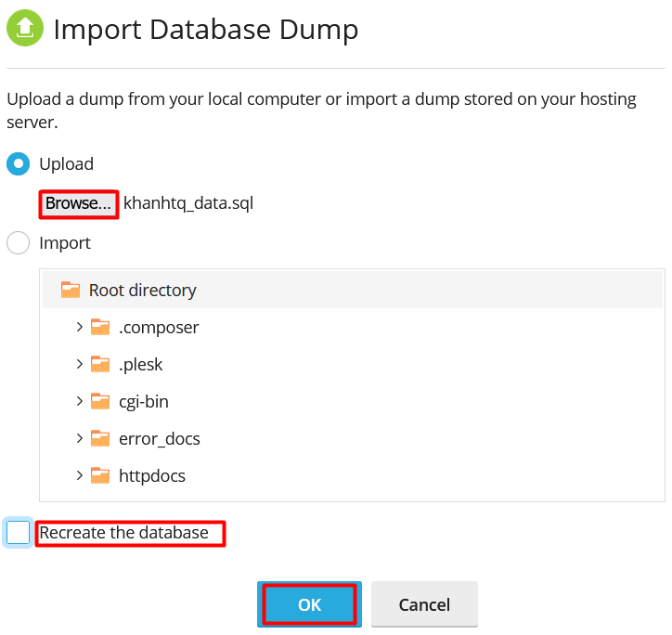
Task: Expand the cgi-bin folder arrow
Action: click(x=80, y=401)
